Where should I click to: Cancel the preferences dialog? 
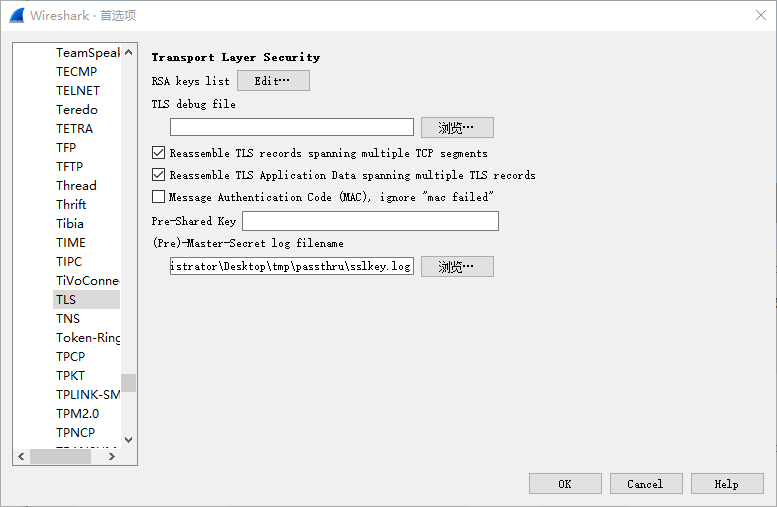click(646, 484)
